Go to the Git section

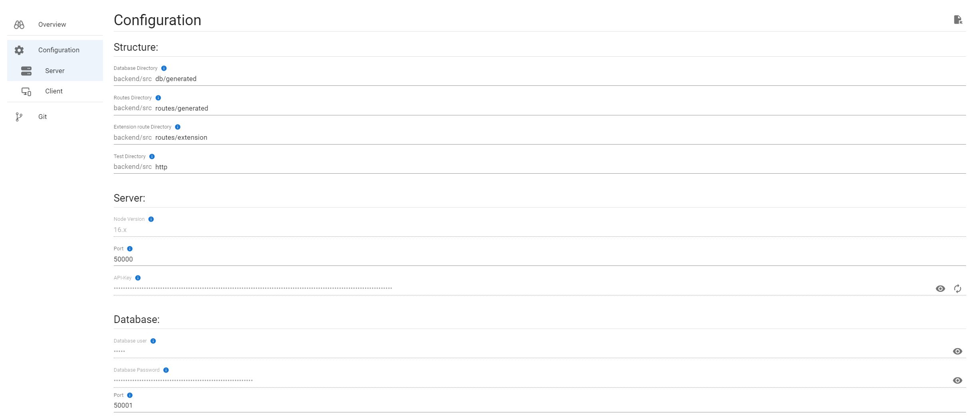tap(42, 117)
